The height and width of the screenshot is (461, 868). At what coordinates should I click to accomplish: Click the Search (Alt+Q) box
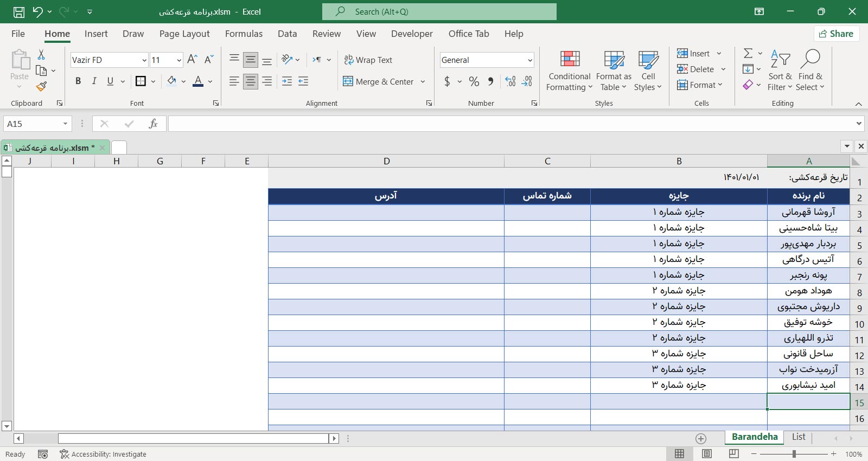pos(439,11)
